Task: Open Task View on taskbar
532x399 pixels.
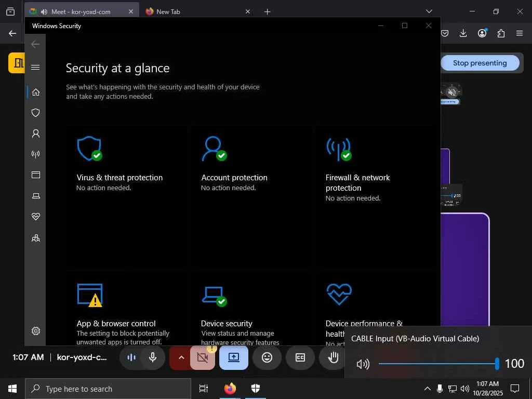Action: (203, 389)
